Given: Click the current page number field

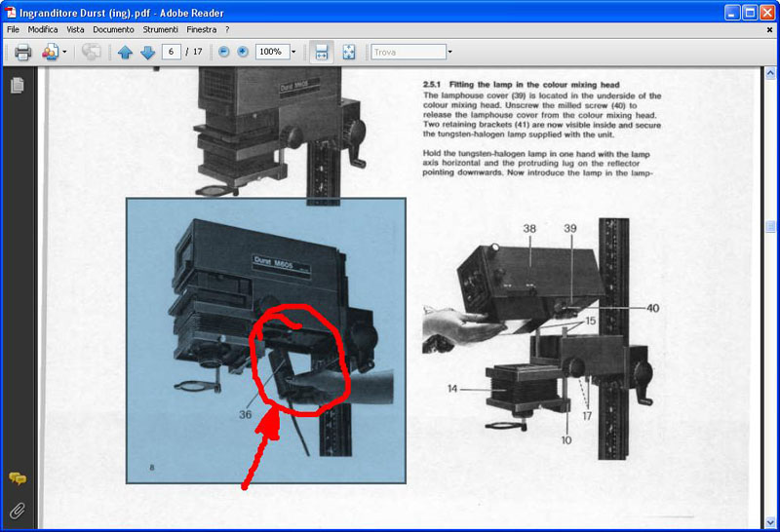Looking at the screenshot, I should tap(172, 52).
